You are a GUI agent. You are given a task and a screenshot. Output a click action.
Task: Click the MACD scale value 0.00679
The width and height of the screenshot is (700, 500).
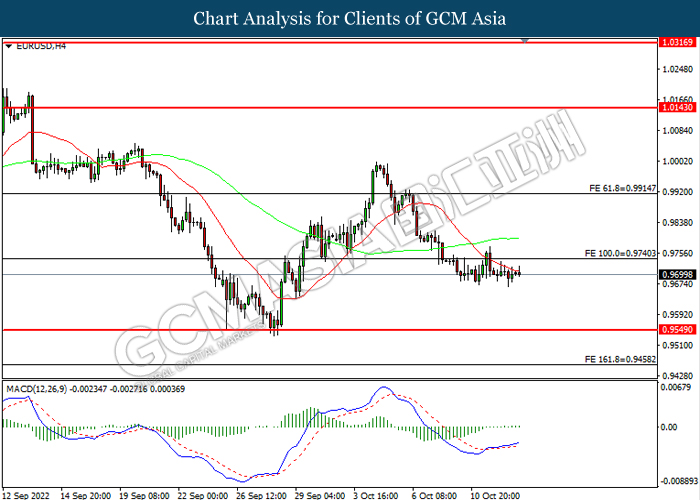(676, 387)
